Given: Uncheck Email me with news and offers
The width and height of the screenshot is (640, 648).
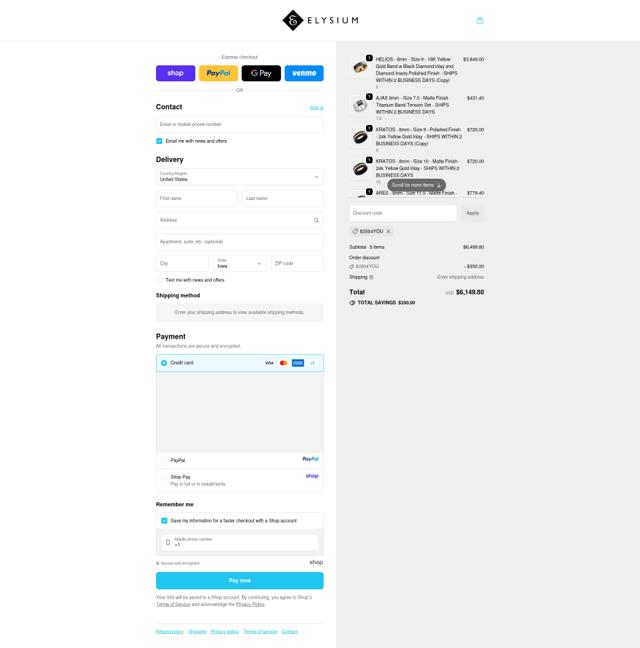Looking at the screenshot, I should (159, 141).
